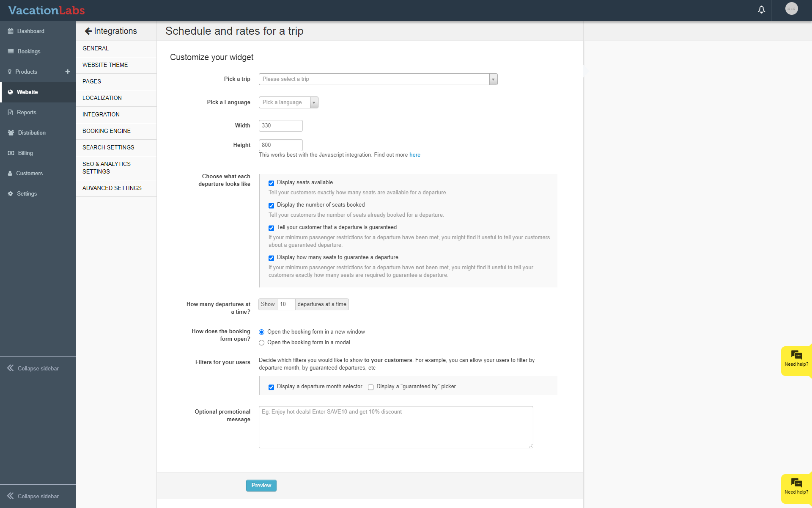
Task: Uncheck Display seats available checkbox
Action: click(x=271, y=183)
